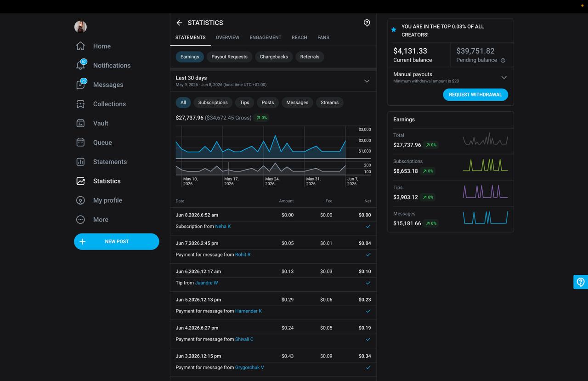Open Grygorchuk V profile link
Screen dimensions: 588x381
pyautogui.click(x=249, y=368)
